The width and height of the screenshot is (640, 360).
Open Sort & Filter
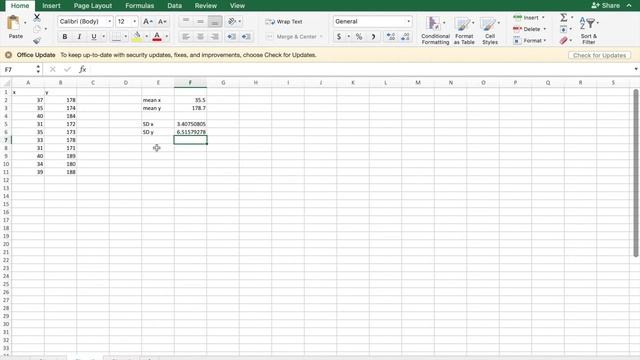[x=589, y=30]
